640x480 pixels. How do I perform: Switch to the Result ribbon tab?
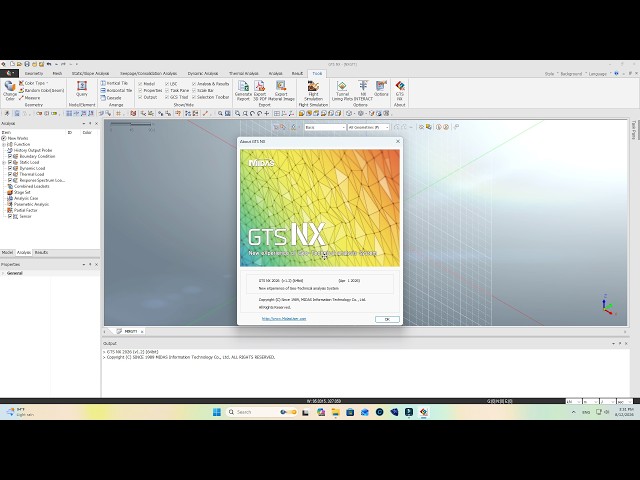point(297,73)
